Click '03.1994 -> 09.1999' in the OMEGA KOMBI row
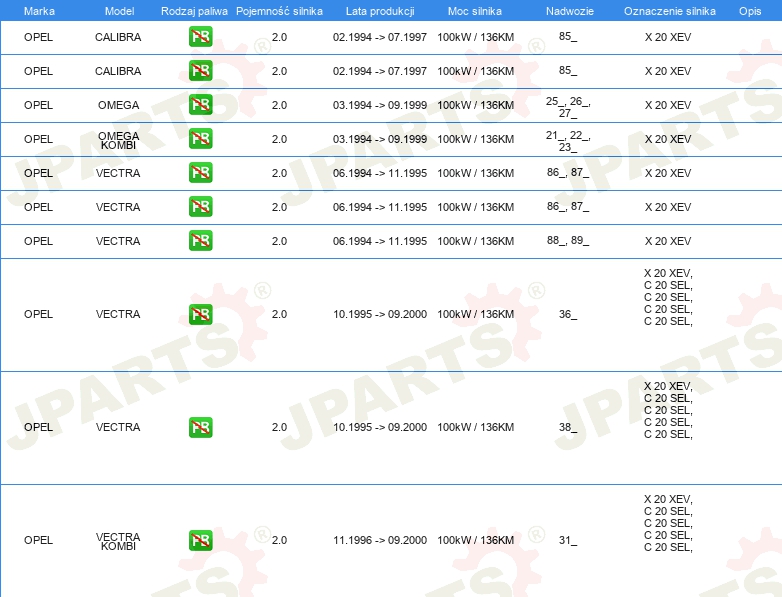This screenshot has width=782, height=597. 380,139
